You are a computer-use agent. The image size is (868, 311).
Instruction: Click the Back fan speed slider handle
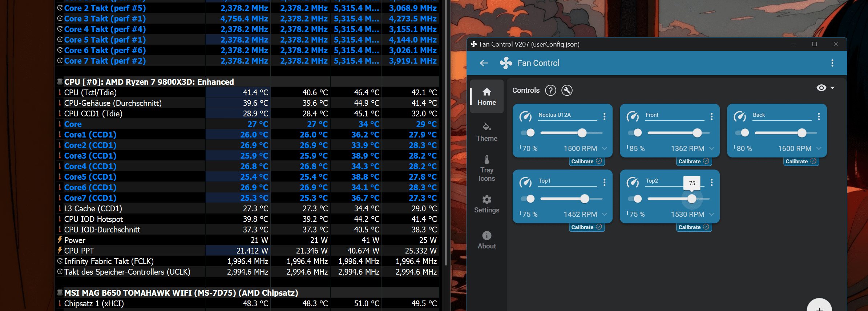pos(802,133)
